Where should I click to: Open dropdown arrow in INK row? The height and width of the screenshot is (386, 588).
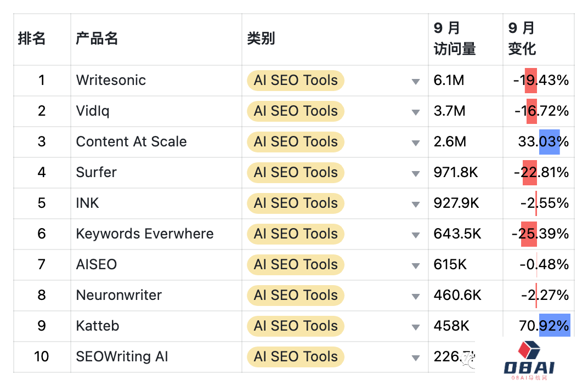416,205
